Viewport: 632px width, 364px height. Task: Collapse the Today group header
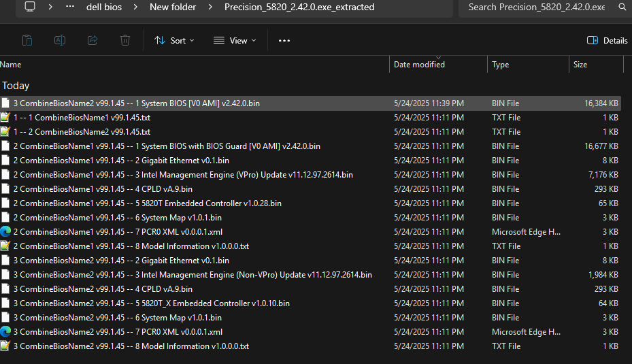(x=16, y=86)
